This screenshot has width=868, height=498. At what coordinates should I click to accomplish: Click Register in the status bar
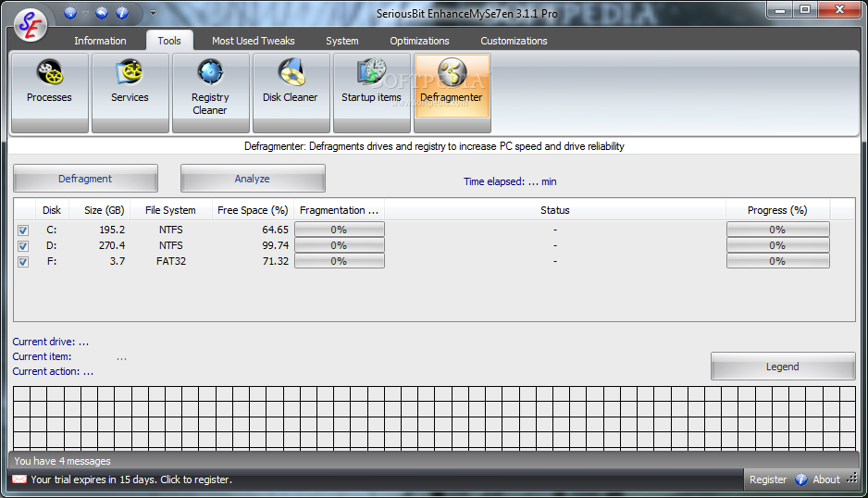pyautogui.click(x=768, y=479)
